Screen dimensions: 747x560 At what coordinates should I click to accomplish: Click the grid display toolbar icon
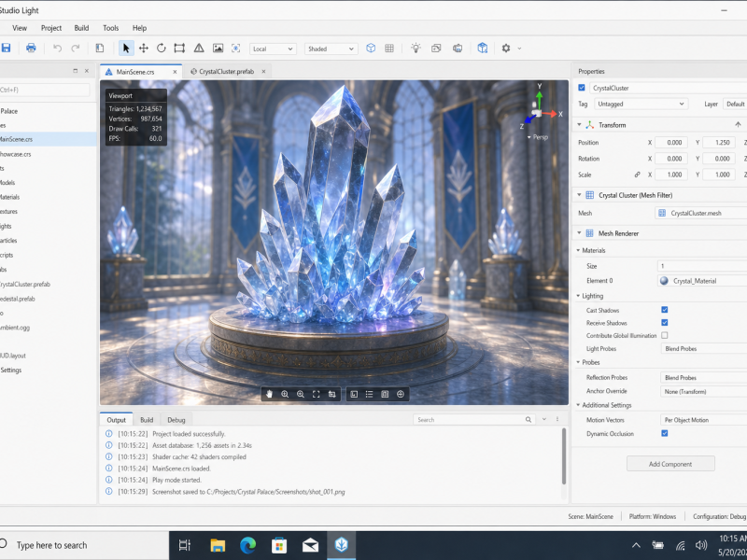(389, 49)
